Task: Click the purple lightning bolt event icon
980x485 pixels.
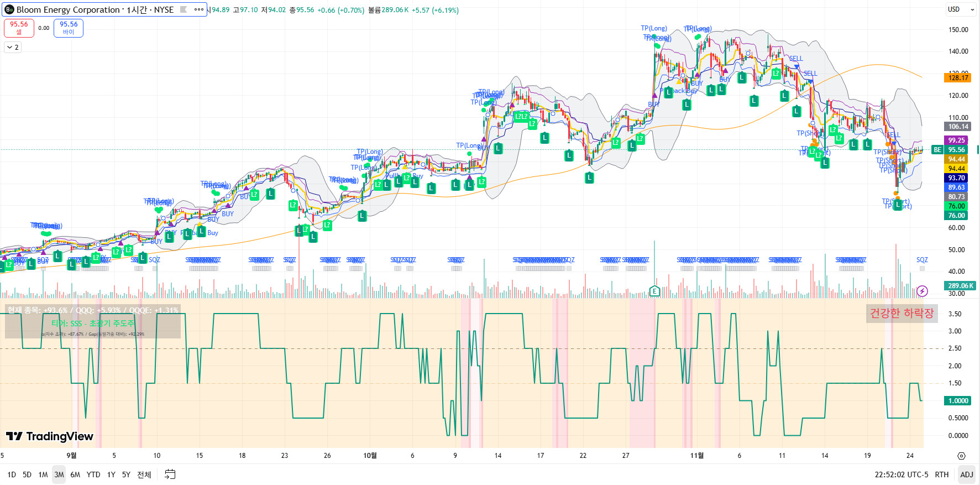Action: [922, 291]
